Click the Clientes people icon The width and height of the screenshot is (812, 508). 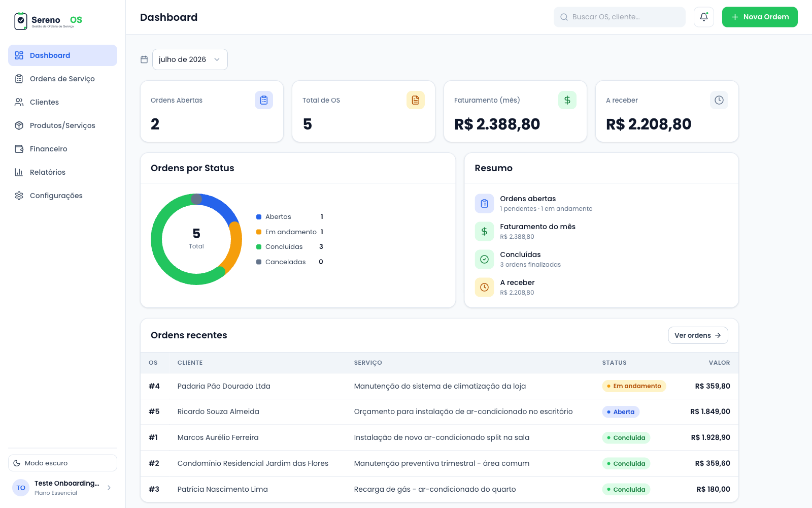[x=19, y=102]
